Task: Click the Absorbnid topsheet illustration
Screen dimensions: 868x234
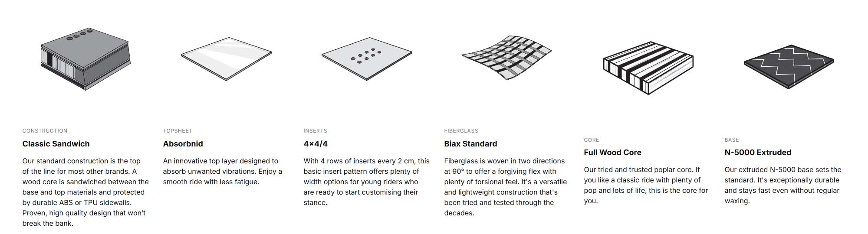Action: 226,58
